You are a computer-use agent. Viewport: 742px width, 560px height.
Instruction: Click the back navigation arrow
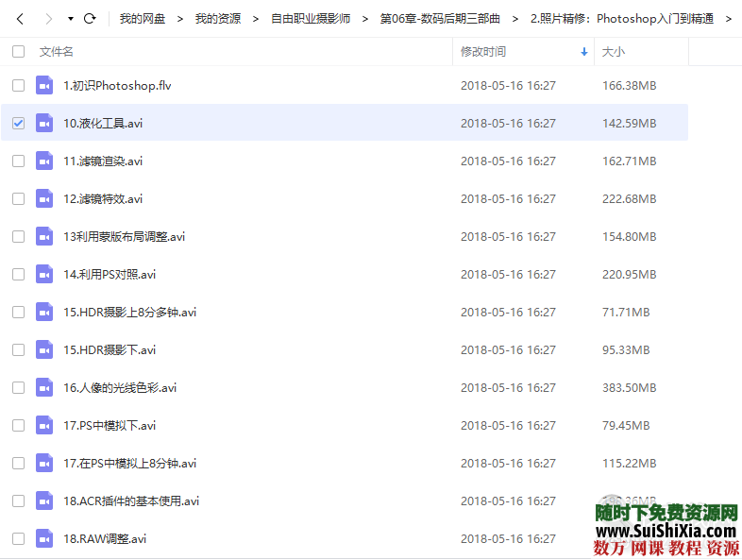tap(20, 19)
